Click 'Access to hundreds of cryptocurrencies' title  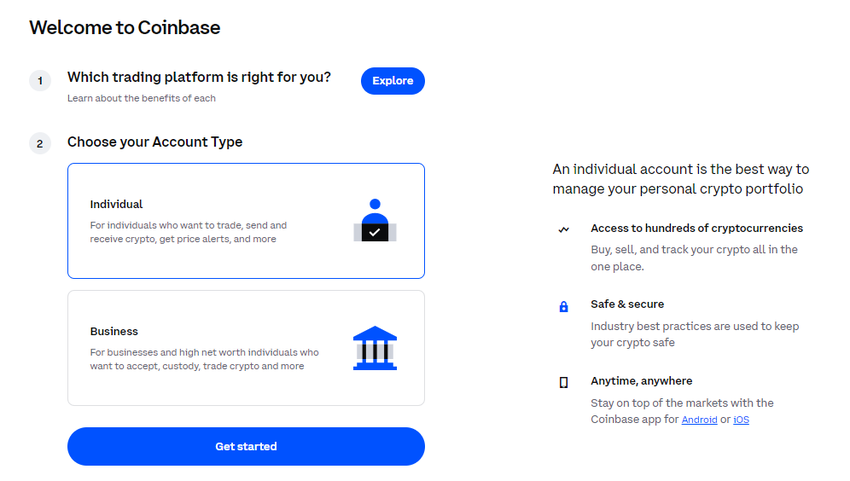(696, 228)
